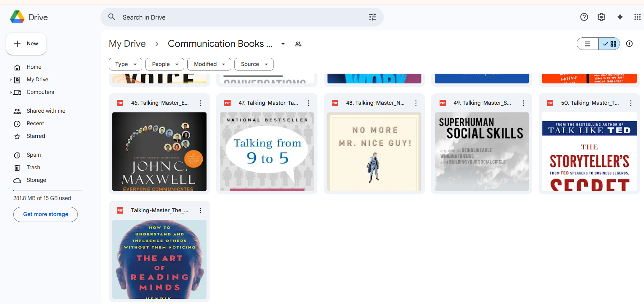Click the PDF icon of file 50
This screenshot has width=644, height=304.
550,103
